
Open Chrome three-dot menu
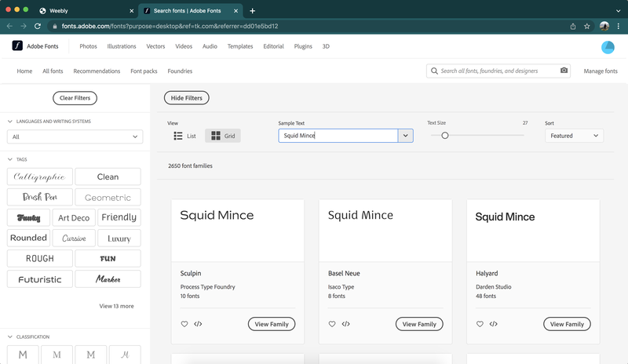(x=619, y=26)
